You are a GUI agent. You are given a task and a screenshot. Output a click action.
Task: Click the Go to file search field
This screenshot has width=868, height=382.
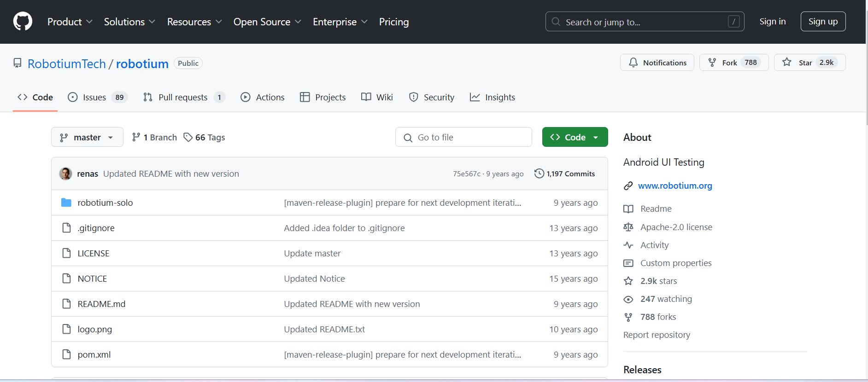point(463,137)
